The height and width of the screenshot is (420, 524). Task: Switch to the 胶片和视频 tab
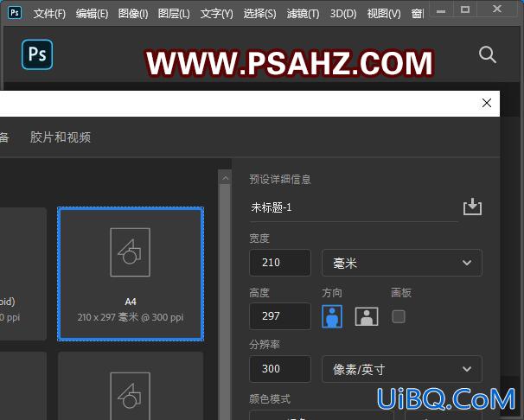61,137
